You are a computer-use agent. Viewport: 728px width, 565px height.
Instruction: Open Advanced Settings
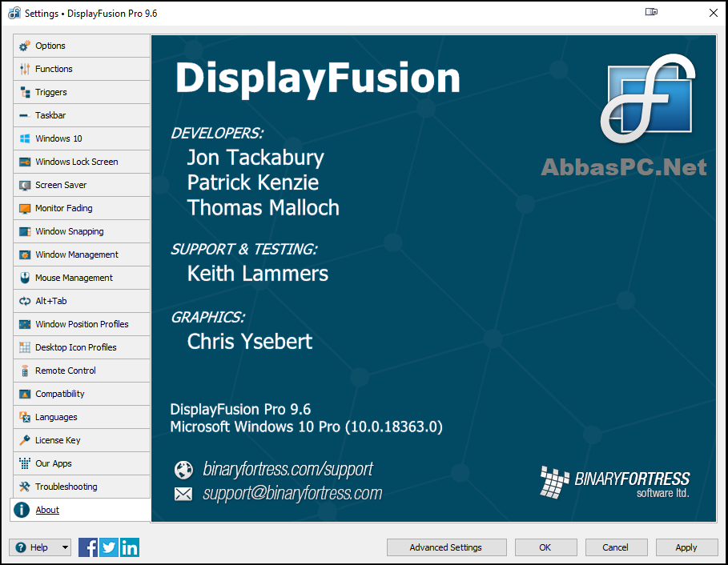pyautogui.click(x=446, y=547)
